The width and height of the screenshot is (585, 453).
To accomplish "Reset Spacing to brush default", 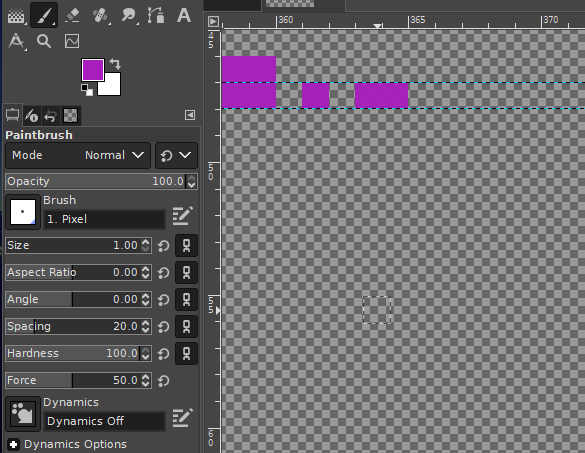I will coord(163,327).
